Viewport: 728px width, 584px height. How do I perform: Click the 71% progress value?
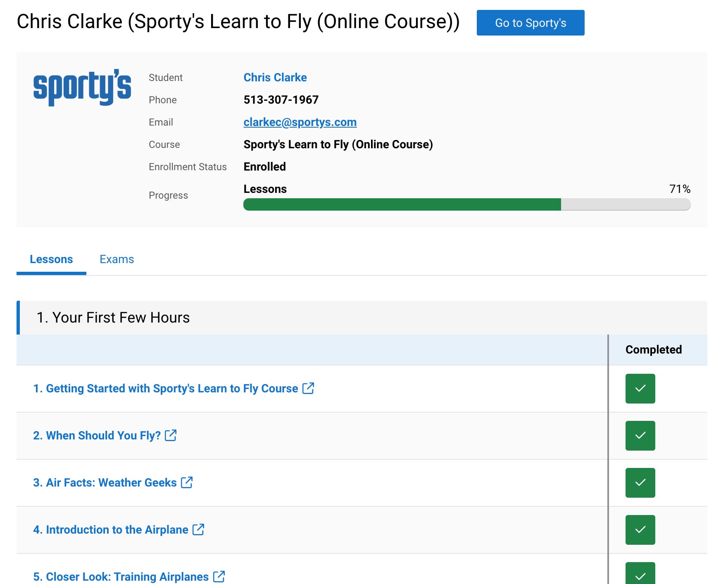pos(680,189)
